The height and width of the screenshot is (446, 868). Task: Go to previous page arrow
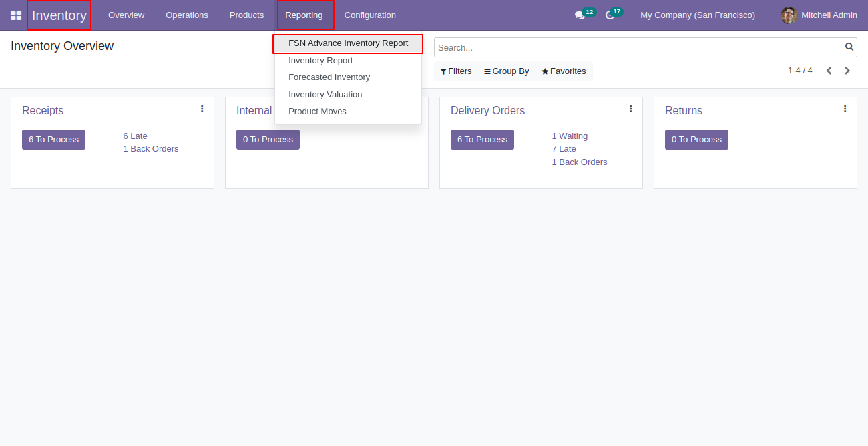tap(829, 71)
